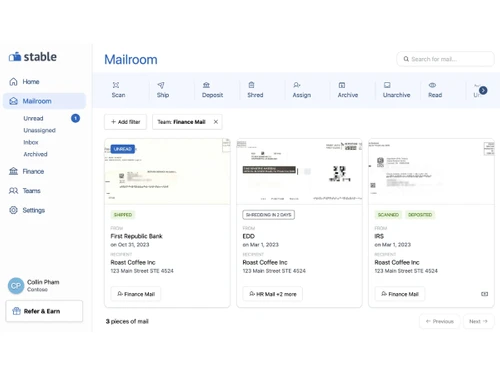Click the scan icon on IRS card
This screenshot has width=500, height=375.
[485, 294]
